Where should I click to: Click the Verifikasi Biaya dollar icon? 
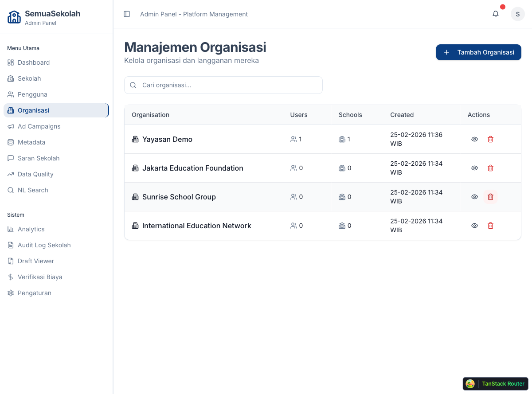coord(10,277)
